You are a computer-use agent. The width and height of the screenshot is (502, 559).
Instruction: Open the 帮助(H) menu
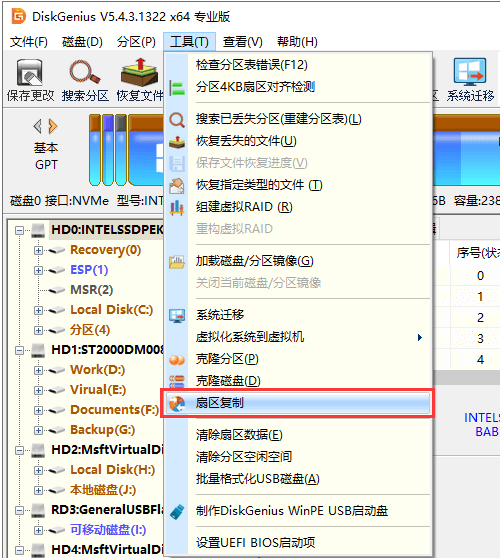click(x=297, y=42)
